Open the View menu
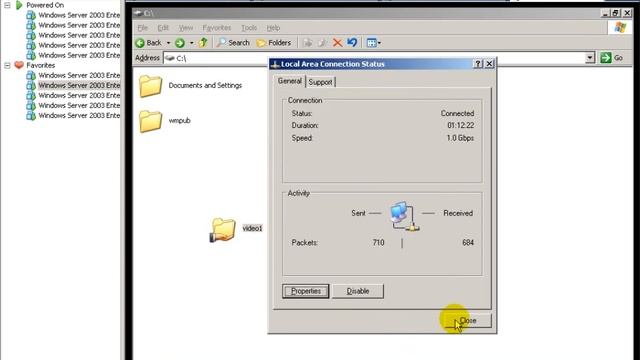Screen dimensions: 640x360 click(x=186, y=28)
